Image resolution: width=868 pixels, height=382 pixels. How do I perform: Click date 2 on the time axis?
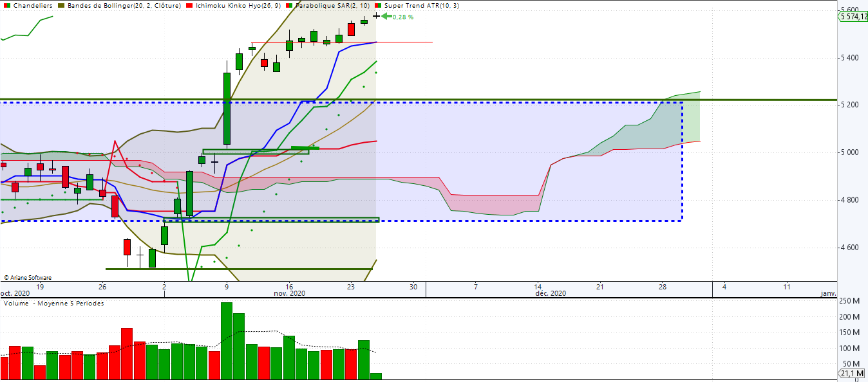tap(164, 287)
